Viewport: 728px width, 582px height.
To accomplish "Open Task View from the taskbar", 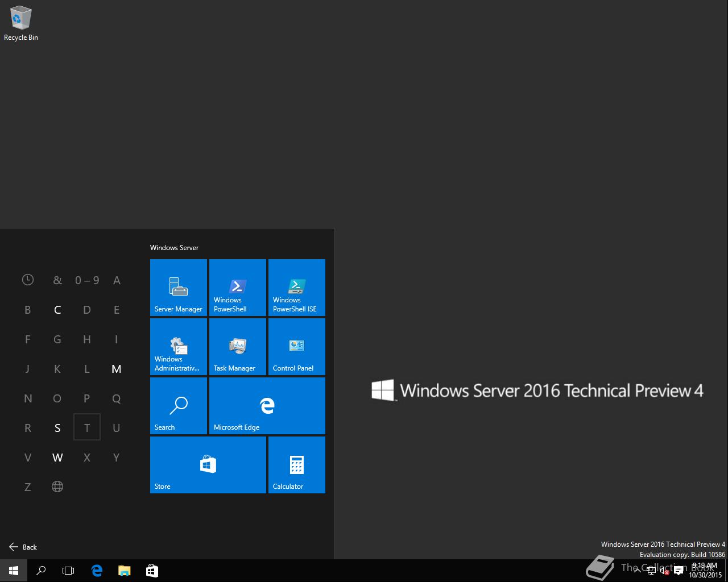I will (x=68, y=571).
